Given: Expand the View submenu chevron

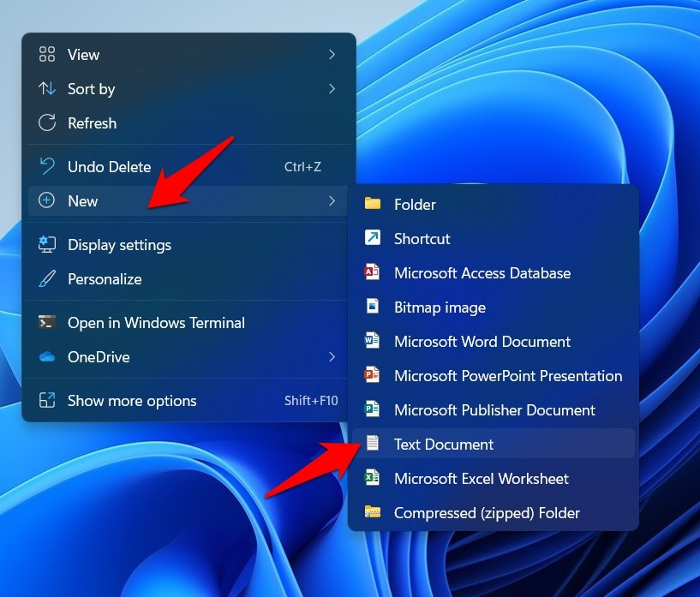Looking at the screenshot, I should coord(332,55).
